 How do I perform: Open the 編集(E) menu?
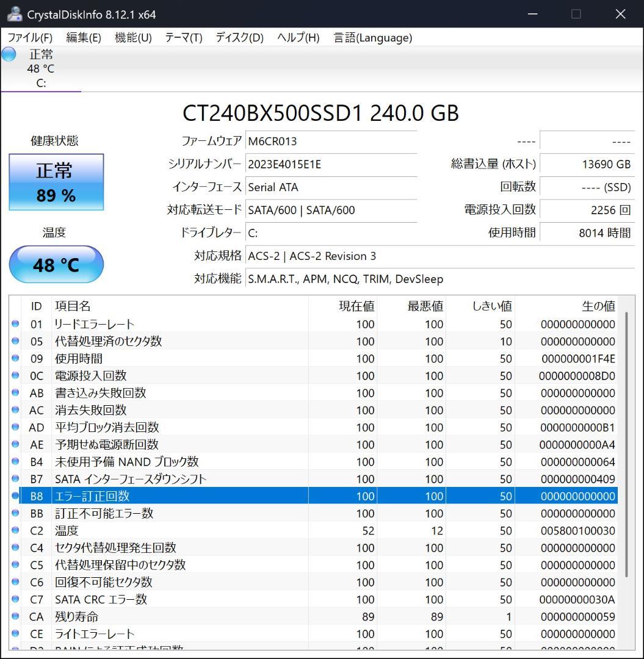(84, 38)
